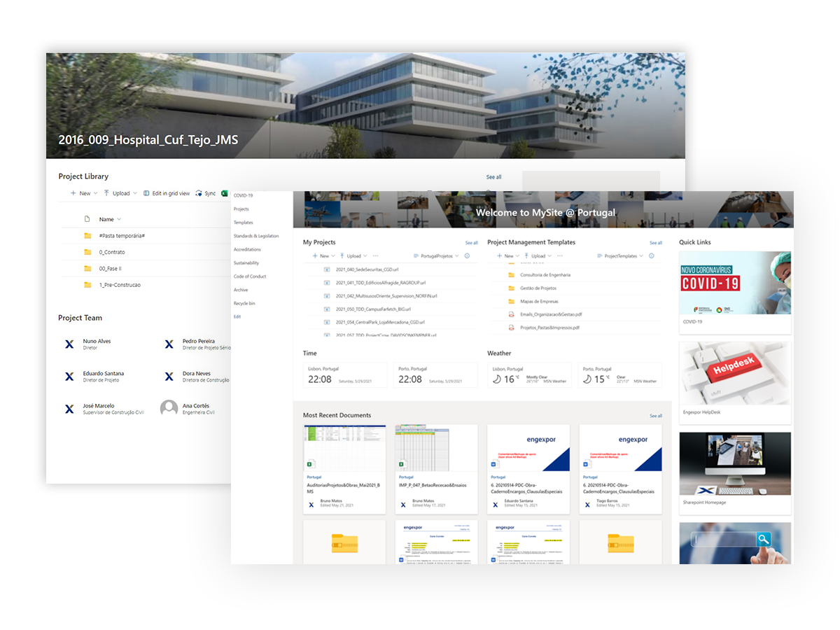This screenshot has width=840, height=630.
Task: Open Accreditations in the left navigation
Action: pos(247,249)
